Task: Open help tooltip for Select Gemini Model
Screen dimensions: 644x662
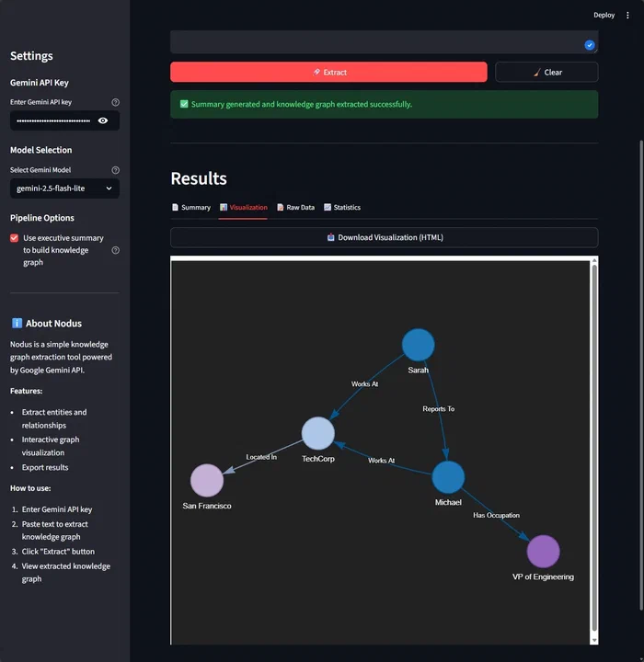Action: tap(115, 170)
